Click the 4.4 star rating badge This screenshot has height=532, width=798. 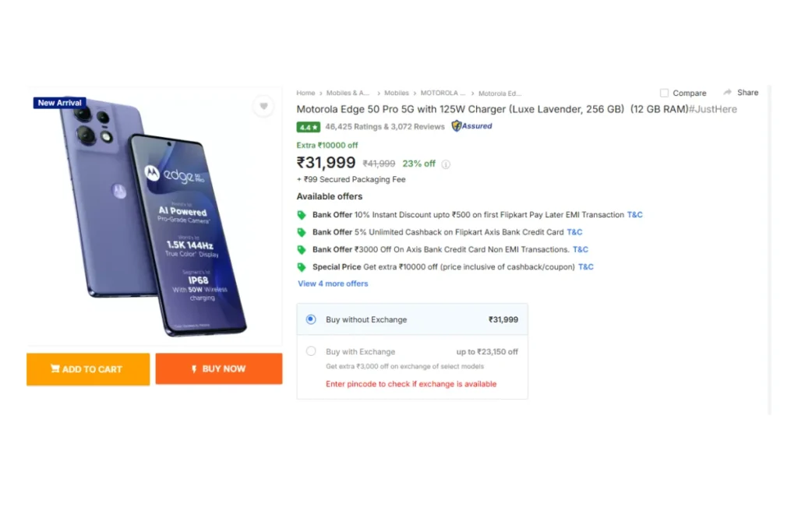pyautogui.click(x=307, y=127)
